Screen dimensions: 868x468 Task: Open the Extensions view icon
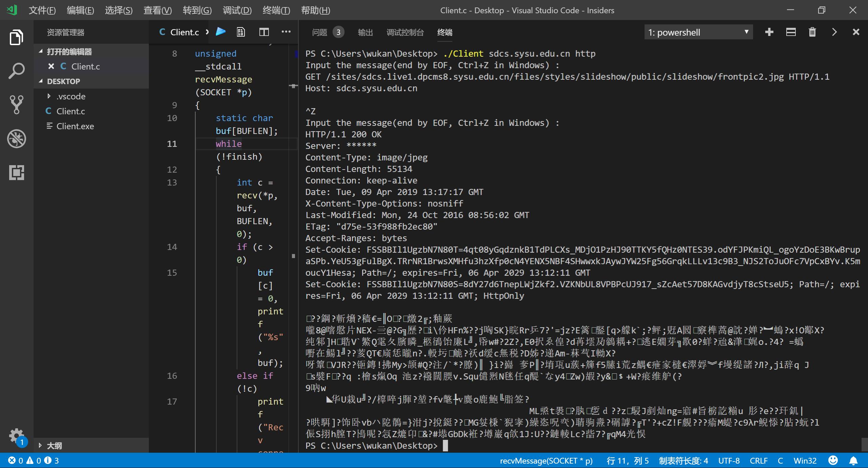pyautogui.click(x=16, y=173)
